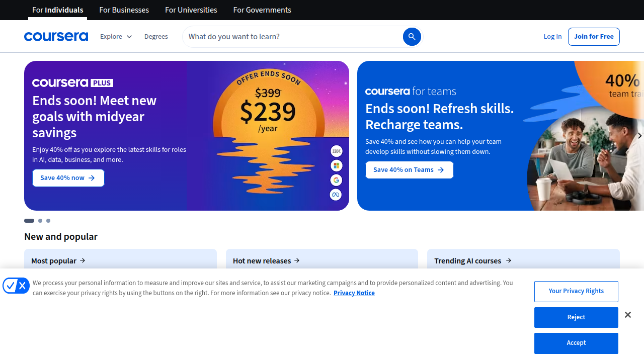Click the blue search magnifier button
Image resolution: width=644 pixels, height=362 pixels.
[412, 37]
